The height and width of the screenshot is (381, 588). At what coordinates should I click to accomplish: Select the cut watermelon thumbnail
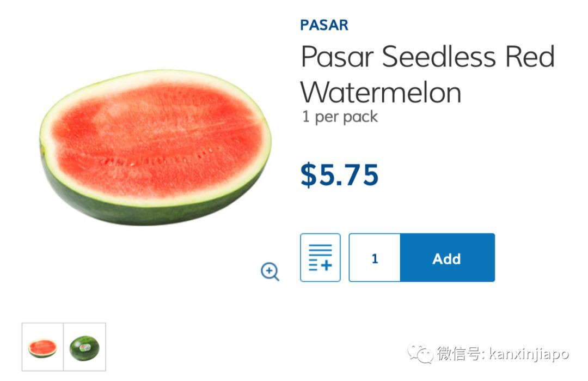(x=42, y=347)
